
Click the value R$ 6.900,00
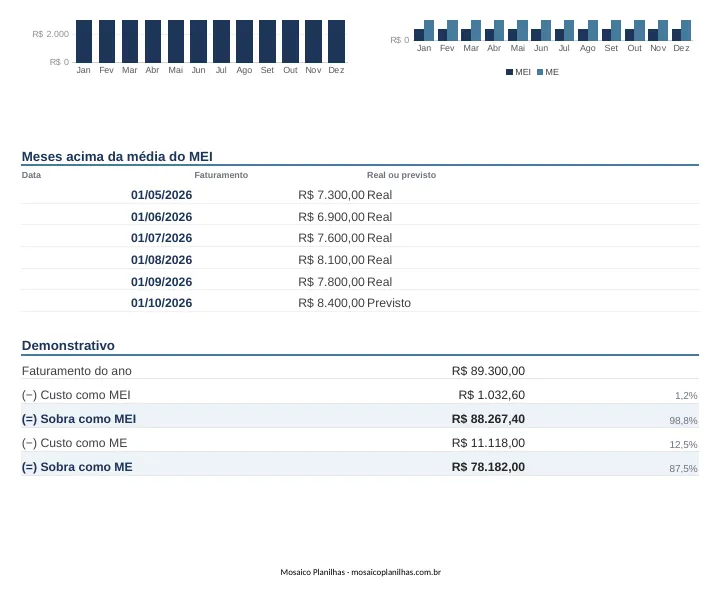coord(331,217)
